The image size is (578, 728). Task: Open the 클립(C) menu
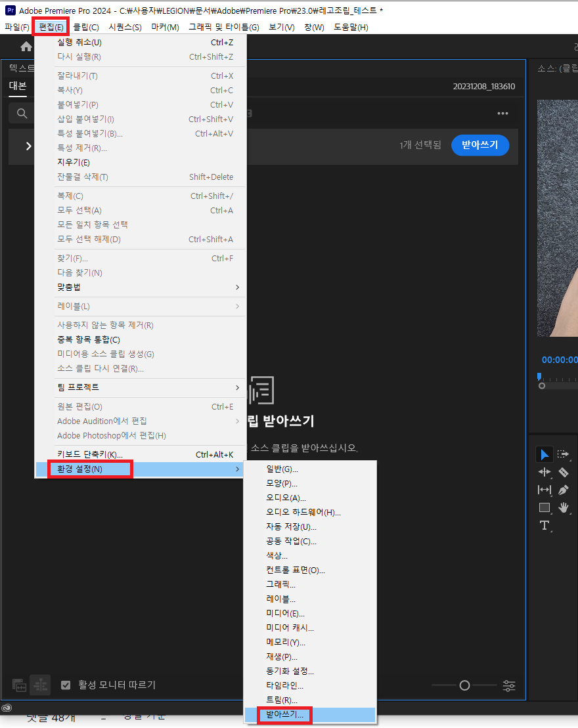pos(86,27)
